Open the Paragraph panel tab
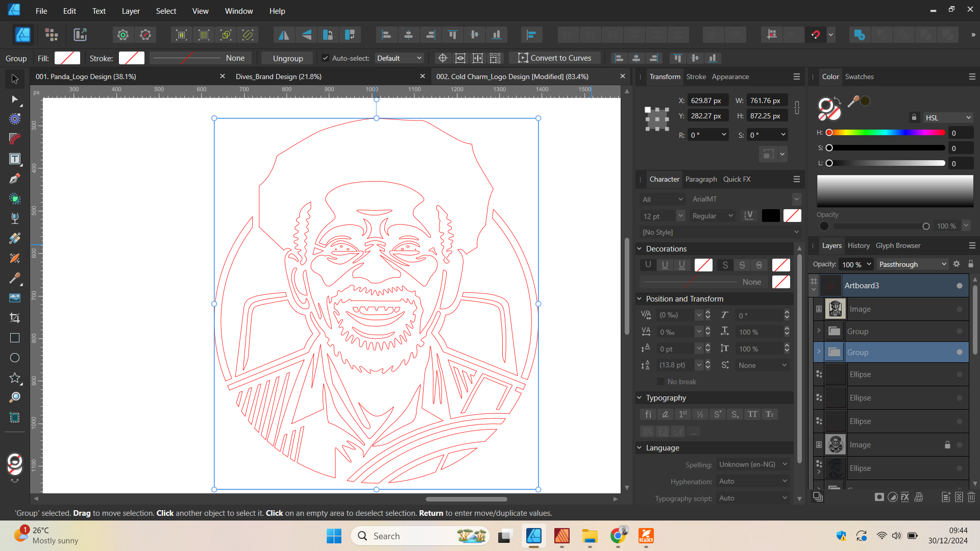Screen dimensions: 980x551 point(701,179)
